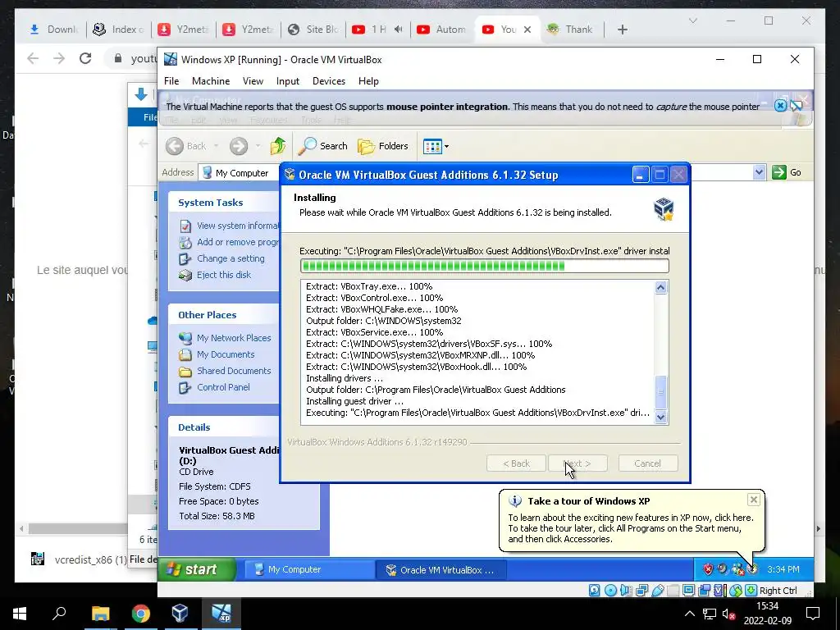Click the Go button in address bar
Screen dimensions: 840x630
click(787, 172)
